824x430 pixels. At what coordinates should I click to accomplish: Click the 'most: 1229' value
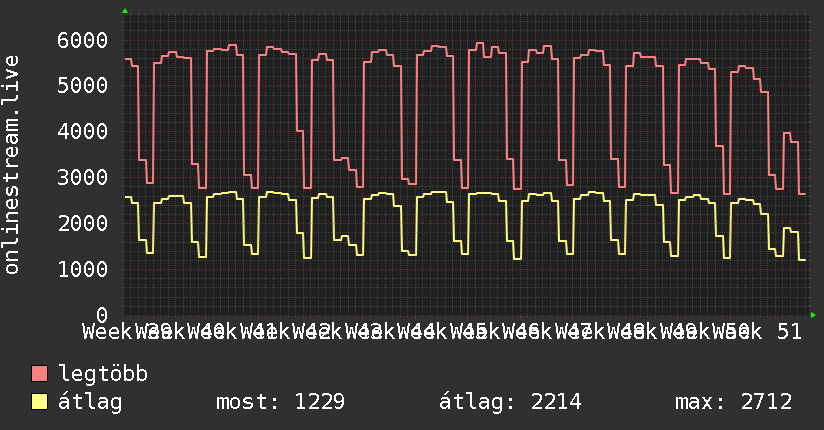coord(280,402)
